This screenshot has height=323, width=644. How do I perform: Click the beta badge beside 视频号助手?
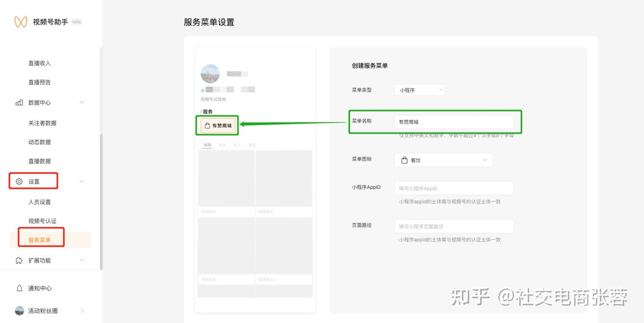pyautogui.click(x=76, y=22)
